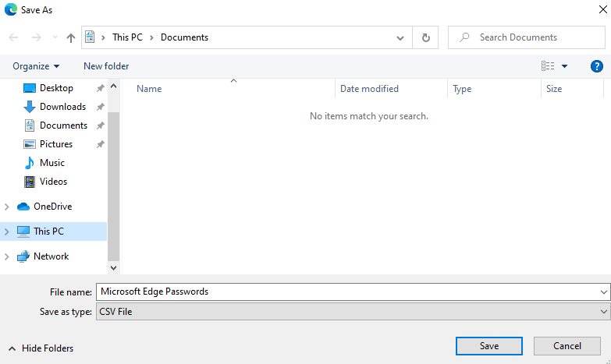Select Music in the navigation pane
The width and height of the screenshot is (611, 364).
click(52, 163)
